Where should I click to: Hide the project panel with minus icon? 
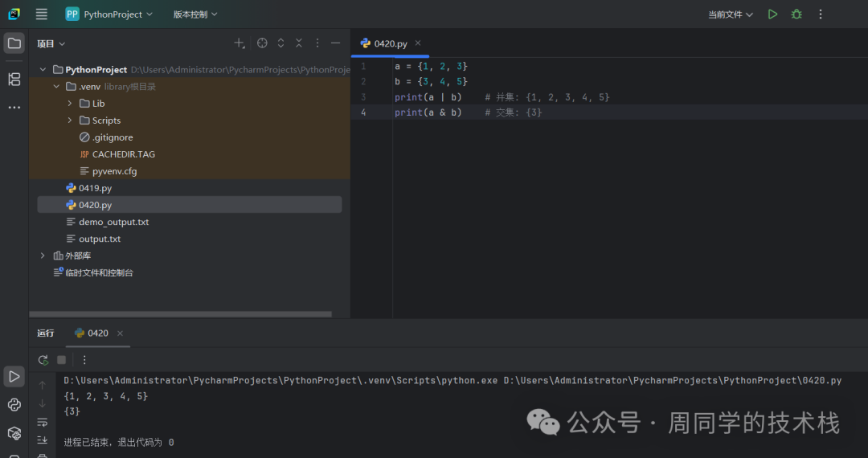click(x=335, y=43)
